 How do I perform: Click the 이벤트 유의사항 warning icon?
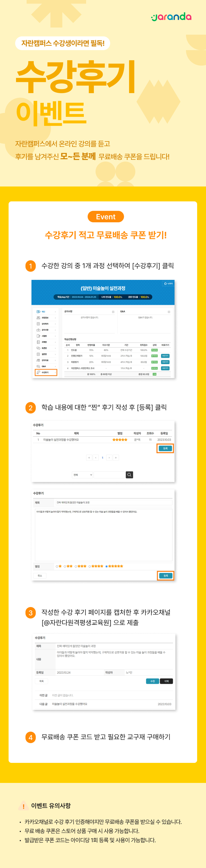[23, 805]
